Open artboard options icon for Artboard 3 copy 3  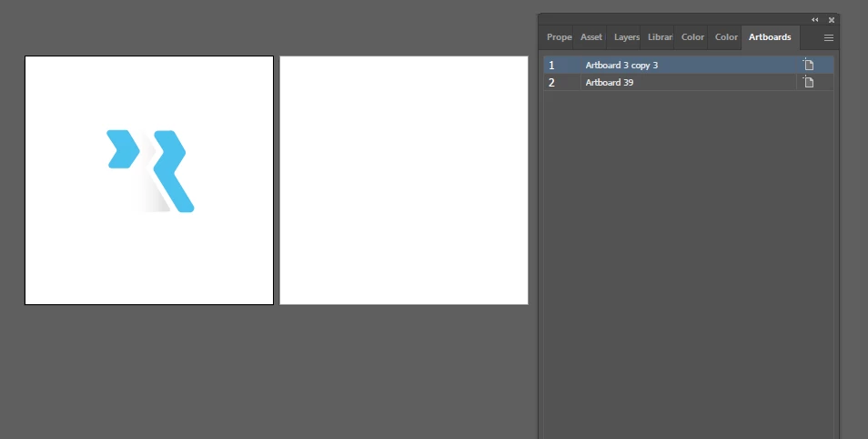(x=809, y=65)
